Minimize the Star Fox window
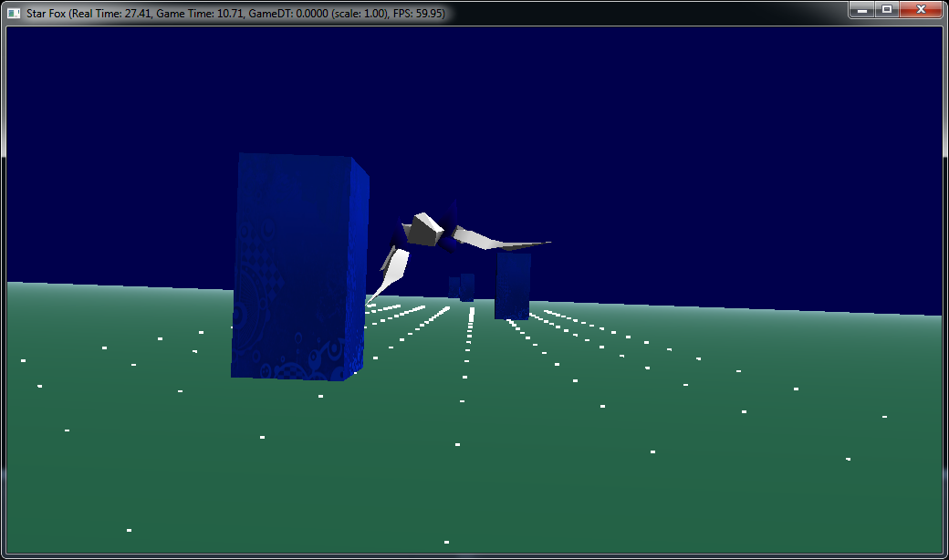 point(861,10)
